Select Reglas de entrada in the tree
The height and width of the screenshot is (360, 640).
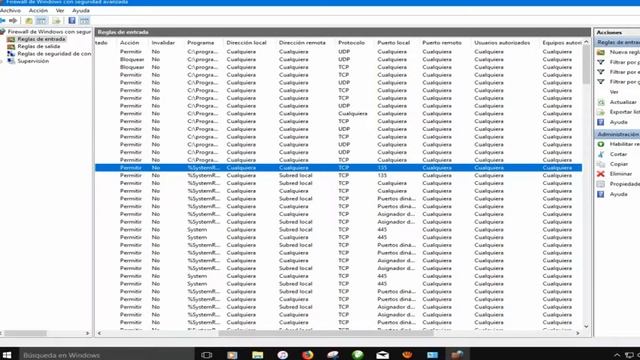(41, 39)
